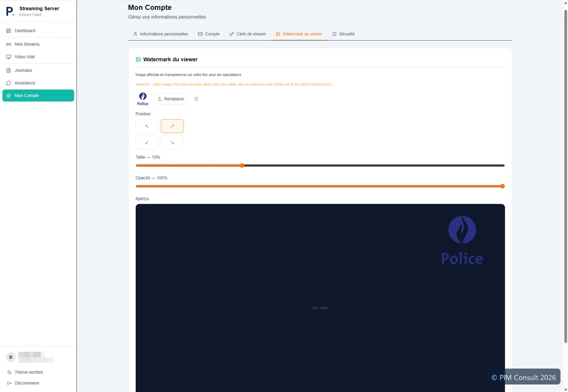The image size is (568, 392).
Task: Open the Clefs de stream tab
Action: pos(247,34)
